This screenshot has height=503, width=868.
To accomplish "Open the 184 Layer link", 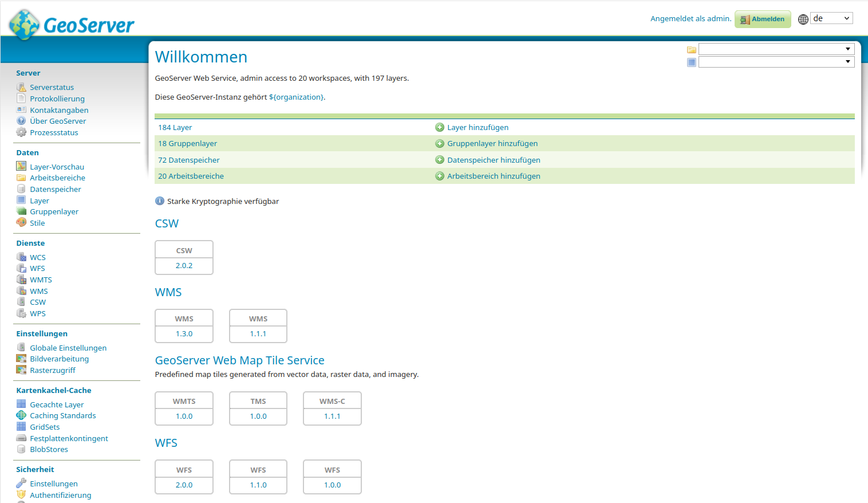I will click(x=175, y=127).
